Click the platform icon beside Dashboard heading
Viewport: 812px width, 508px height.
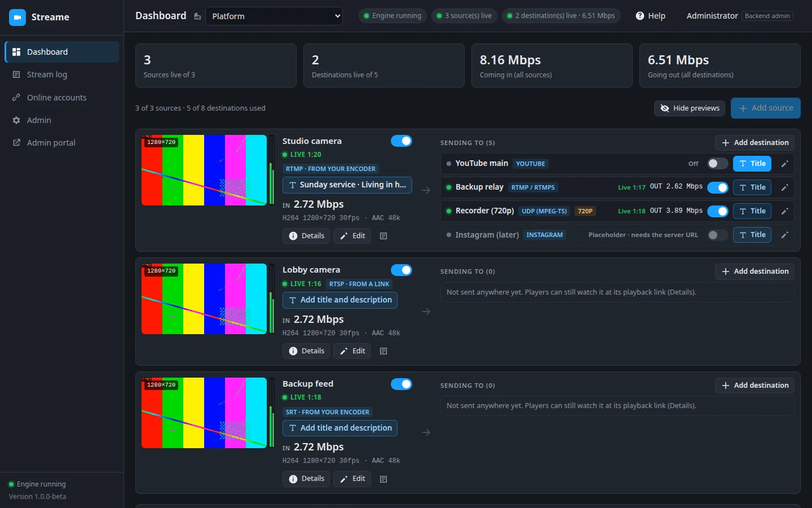(x=197, y=16)
